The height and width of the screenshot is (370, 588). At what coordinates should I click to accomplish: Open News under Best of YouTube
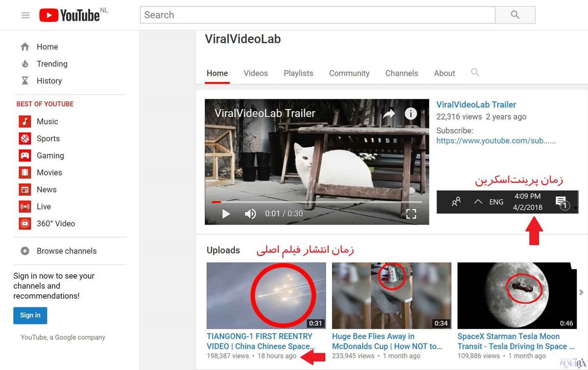pos(47,189)
